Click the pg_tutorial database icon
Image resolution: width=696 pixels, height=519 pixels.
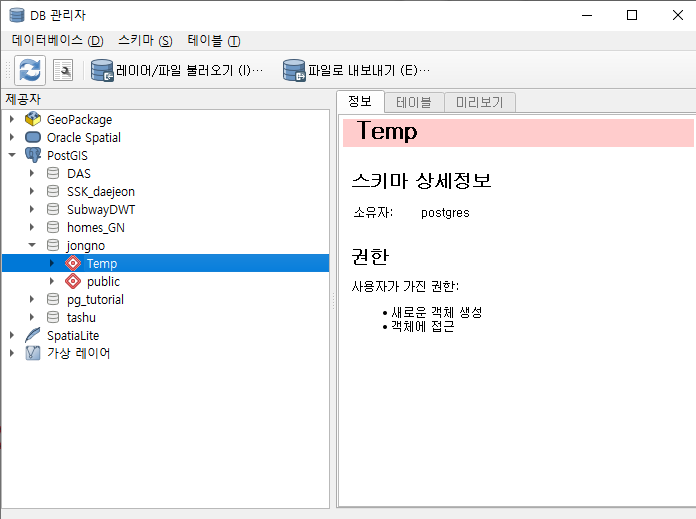(x=53, y=299)
